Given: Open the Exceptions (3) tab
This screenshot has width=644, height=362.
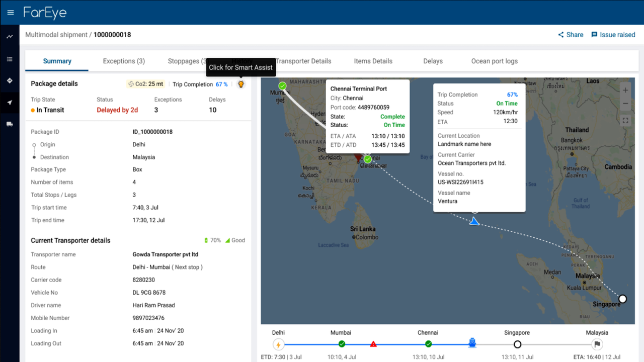Looking at the screenshot, I should tap(124, 61).
